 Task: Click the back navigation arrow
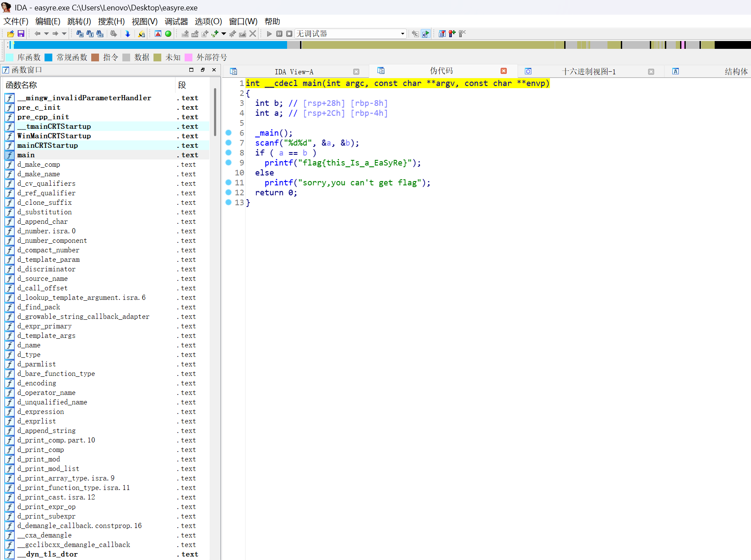(37, 34)
